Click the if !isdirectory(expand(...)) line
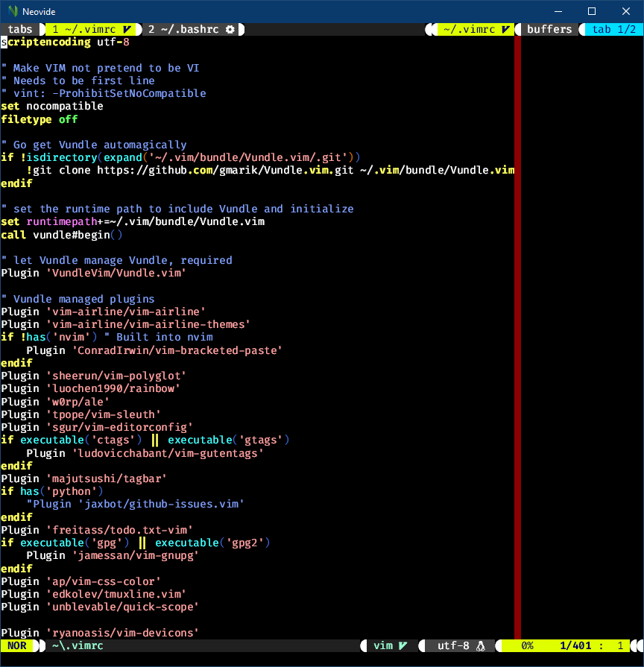This screenshot has height=667, width=644. pos(181,158)
